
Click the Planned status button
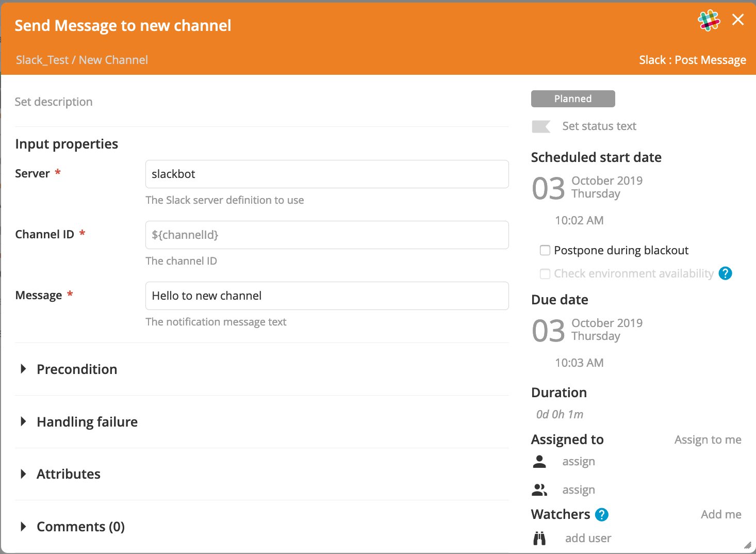point(573,99)
